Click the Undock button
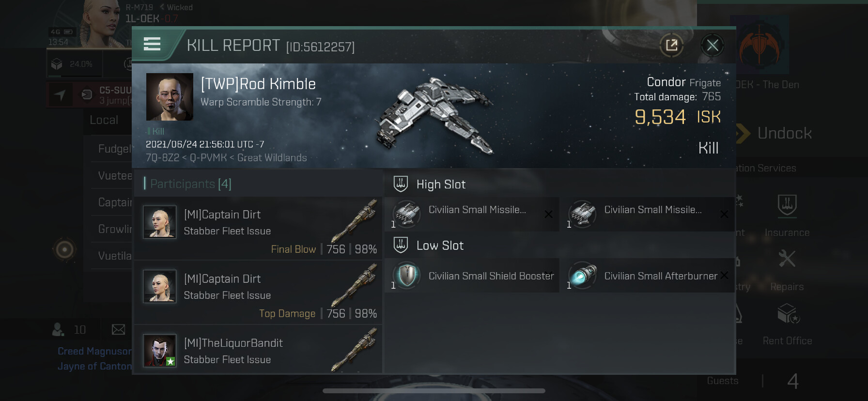 pos(774,133)
